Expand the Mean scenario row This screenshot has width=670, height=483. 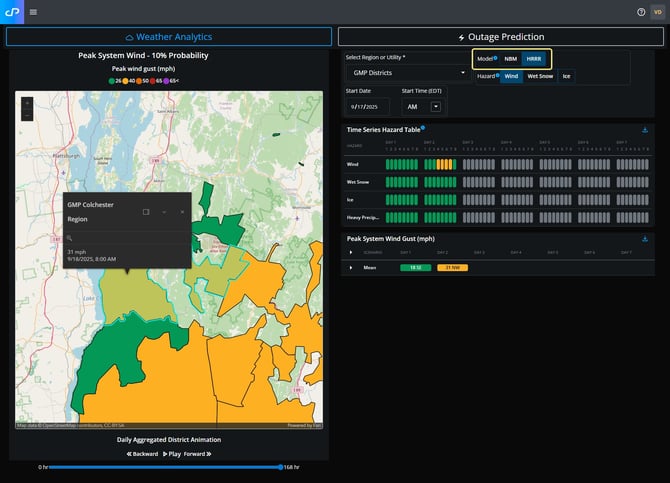click(x=351, y=268)
